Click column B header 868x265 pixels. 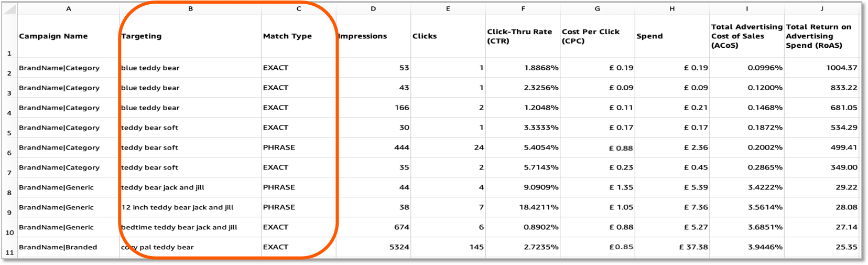coord(190,9)
